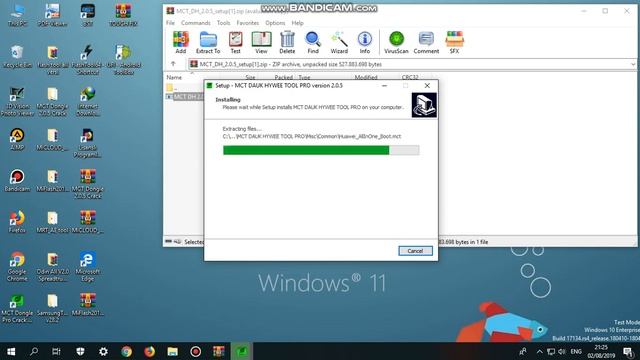
Task: Click the Find magnifier icon in WinRAR
Action: pos(313,42)
